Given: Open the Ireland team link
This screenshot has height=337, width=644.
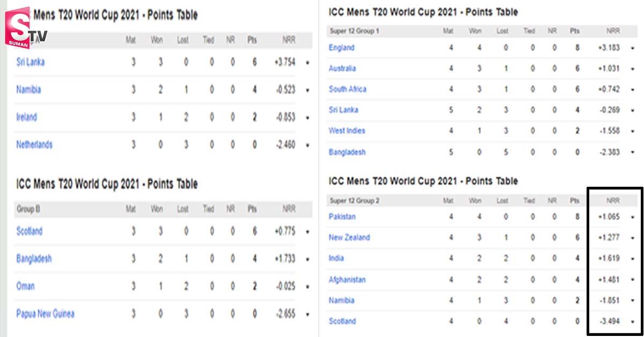Looking at the screenshot, I should point(26,117).
